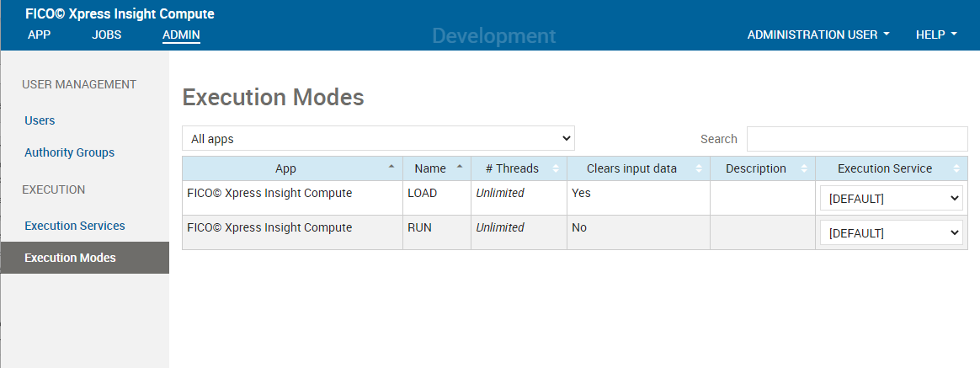Screen dimensions: 980x368
Task: Click the USER MANAGEMENT section label
Action: pyautogui.click(x=79, y=84)
